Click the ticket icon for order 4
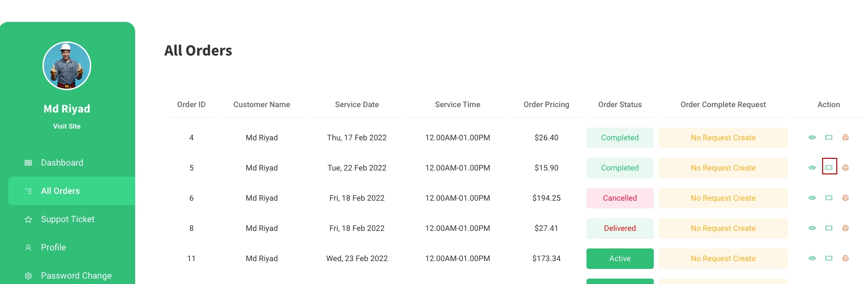Screen dimensions: 868x284 (829, 137)
